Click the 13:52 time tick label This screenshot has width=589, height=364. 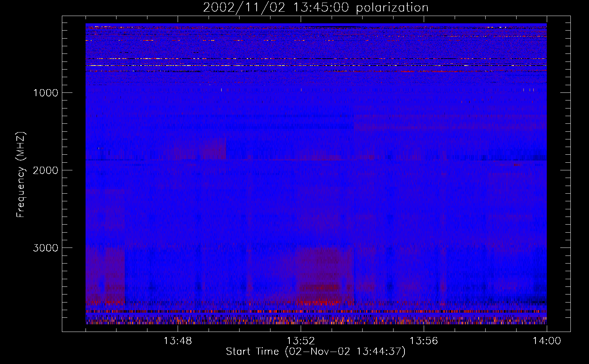(301, 341)
